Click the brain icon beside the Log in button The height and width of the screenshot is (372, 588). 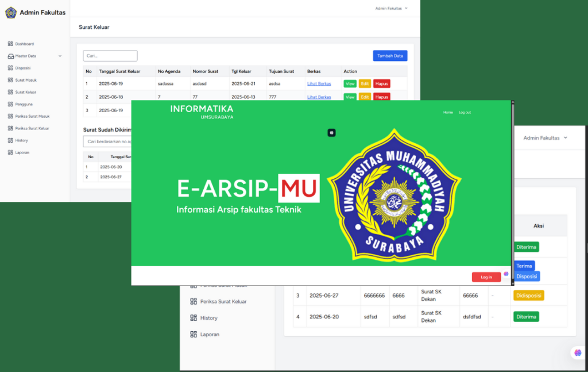click(x=506, y=274)
